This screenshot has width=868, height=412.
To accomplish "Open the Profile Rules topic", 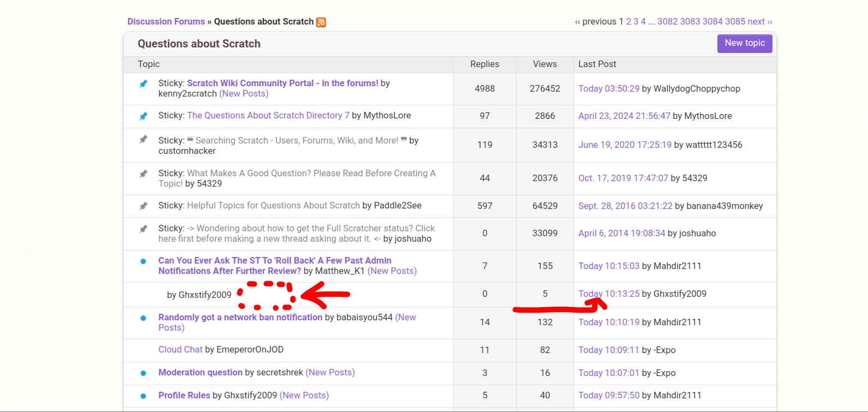I will (x=184, y=396).
